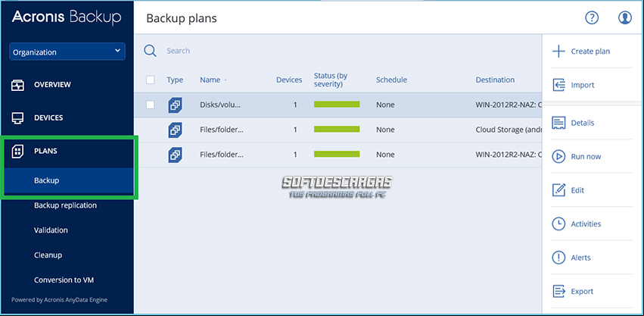Click the Edit button label
Viewport: 644px width, 316px height.
coord(577,190)
